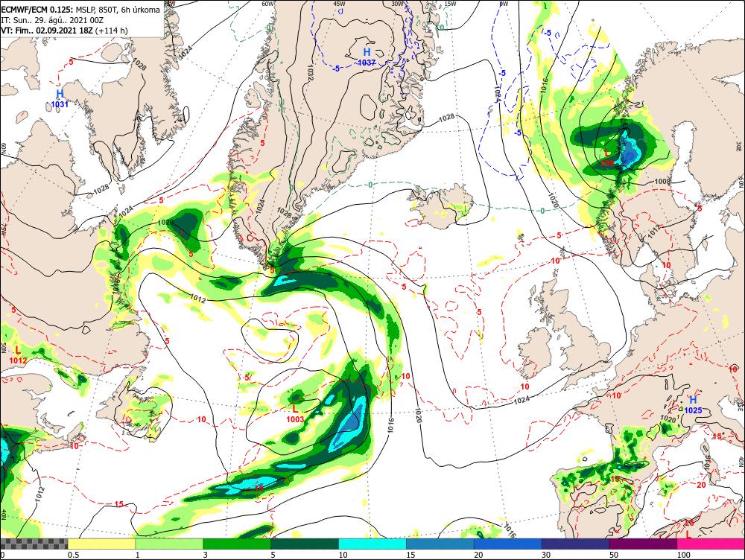
Task: Click the gray checkered 0–0.5 legend segment
Action: click(34, 544)
